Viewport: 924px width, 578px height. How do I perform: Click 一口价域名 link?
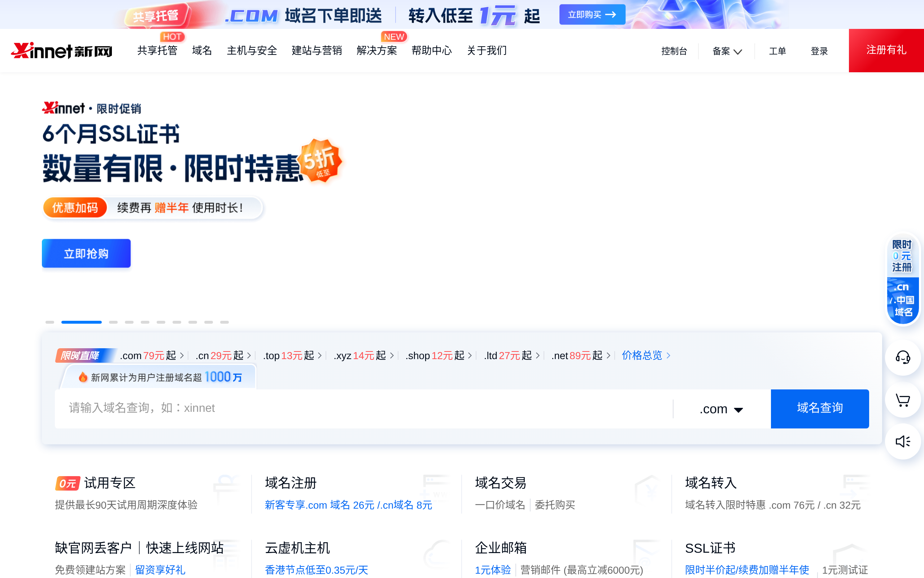500,505
